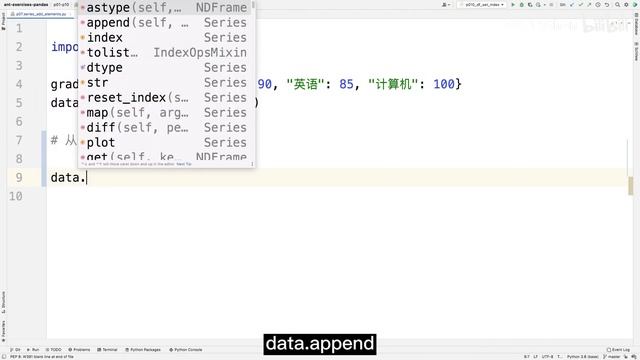The width and height of the screenshot is (640, 360).
Task: Choose reset_index completion suggestion
Action: point(164,98)
